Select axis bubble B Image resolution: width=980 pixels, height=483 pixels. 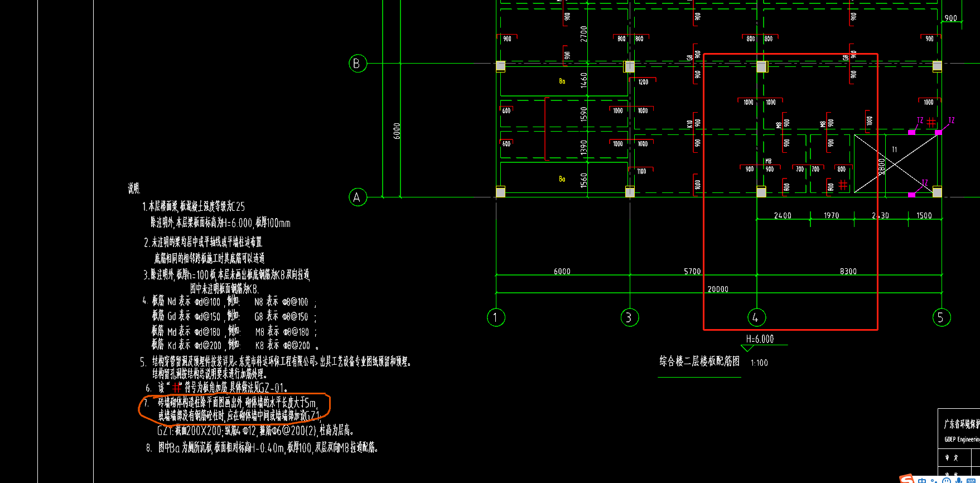357,63
